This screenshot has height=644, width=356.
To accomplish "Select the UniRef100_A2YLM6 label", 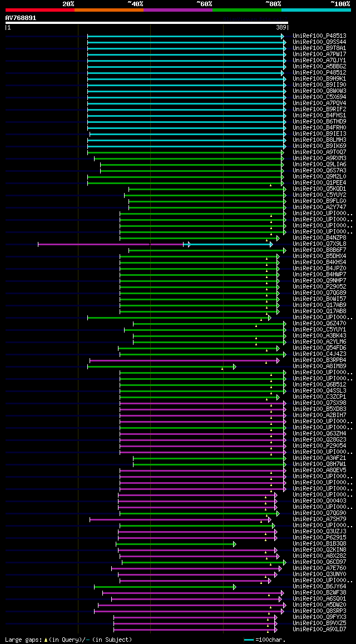I will pyautogui.click(x=319, y=341).
